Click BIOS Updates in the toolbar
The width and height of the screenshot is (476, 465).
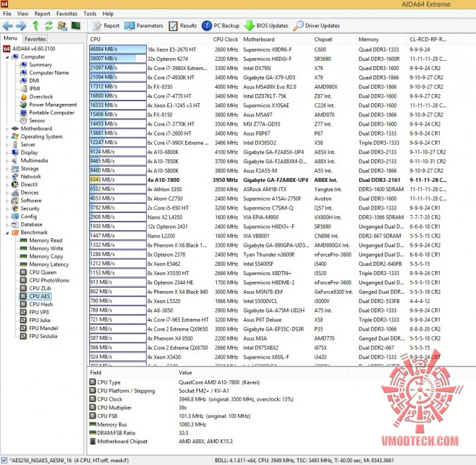[266, 26]
